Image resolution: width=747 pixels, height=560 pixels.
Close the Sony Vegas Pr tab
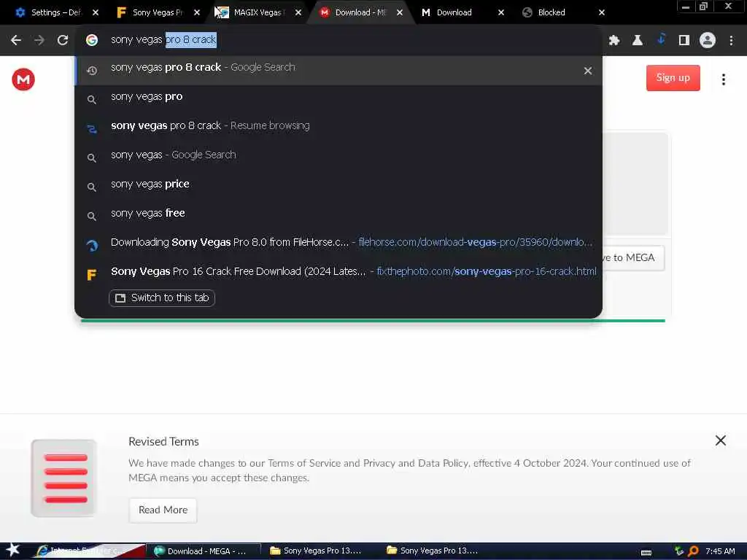(x=197, y=12)
